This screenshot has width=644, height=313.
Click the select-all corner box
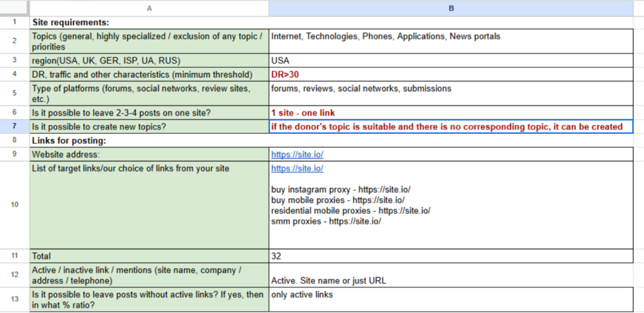point(15,8)
